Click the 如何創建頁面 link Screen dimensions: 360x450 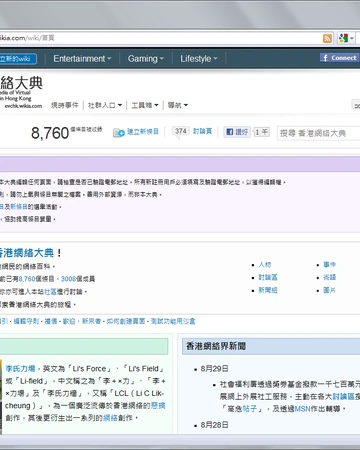(126, 321)
